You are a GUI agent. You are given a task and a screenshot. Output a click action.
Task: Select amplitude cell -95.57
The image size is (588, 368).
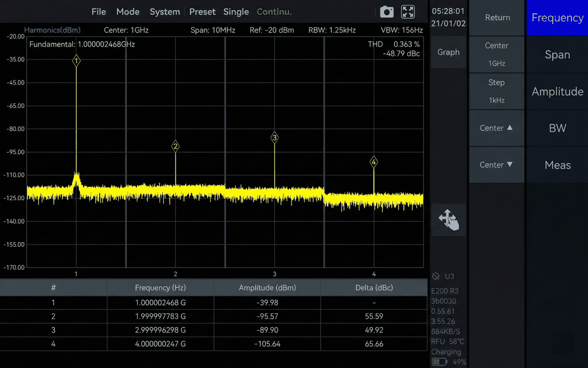coord(267,317)
